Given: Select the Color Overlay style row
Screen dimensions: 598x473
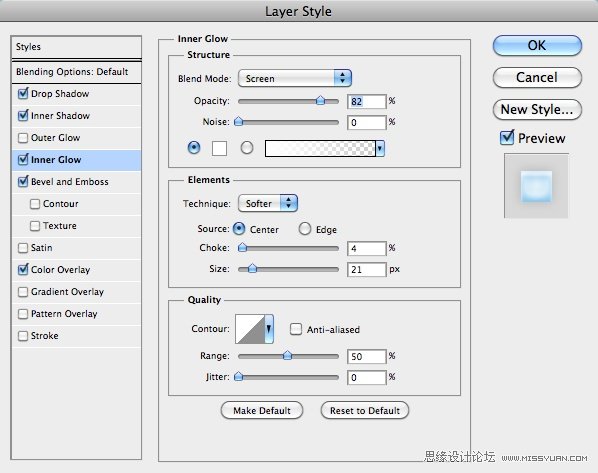Looking at the screenshot, I should click(77, 270).
